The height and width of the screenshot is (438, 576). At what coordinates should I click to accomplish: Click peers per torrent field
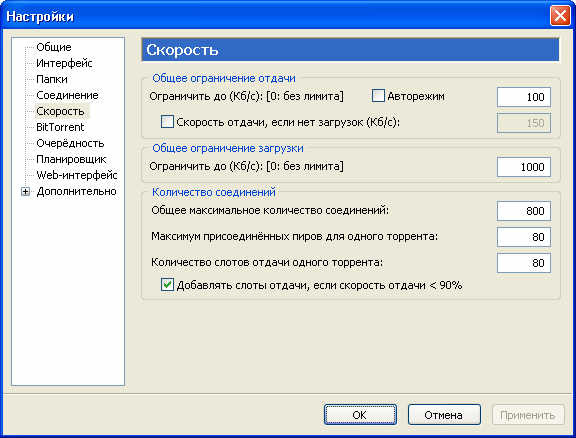[x=524, y=237]
